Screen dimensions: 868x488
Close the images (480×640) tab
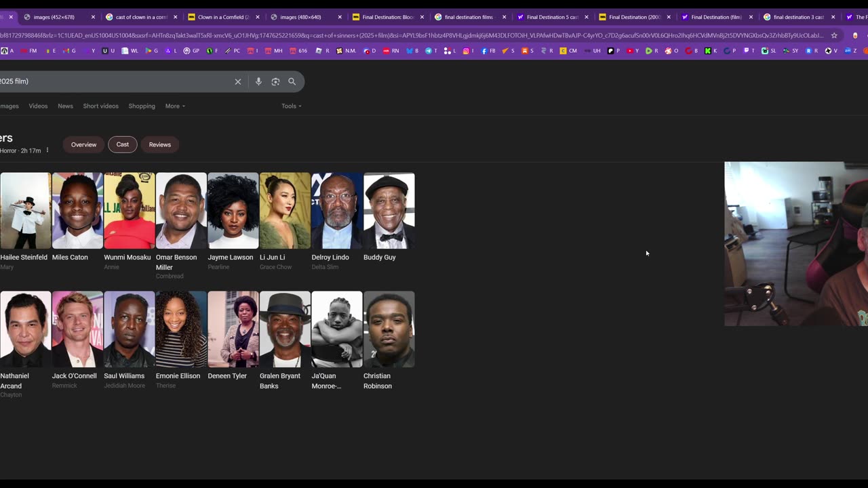340,17
